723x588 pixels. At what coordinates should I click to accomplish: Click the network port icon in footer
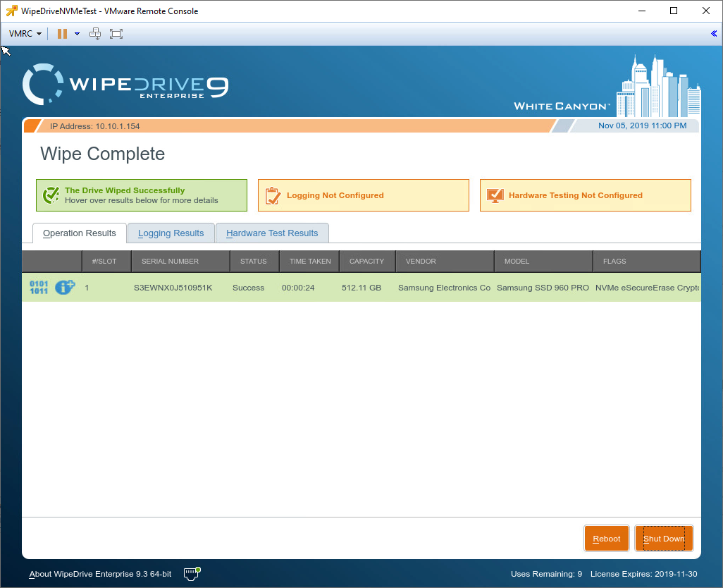pyautogui.click(x=192, y=574)
